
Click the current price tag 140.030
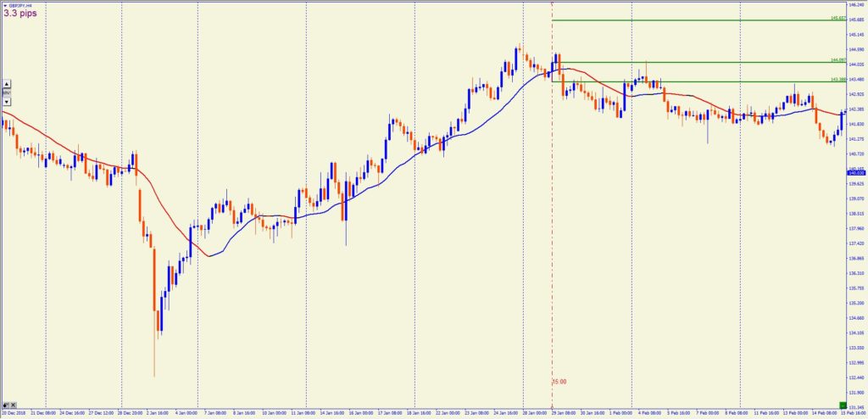click(856, 172)
